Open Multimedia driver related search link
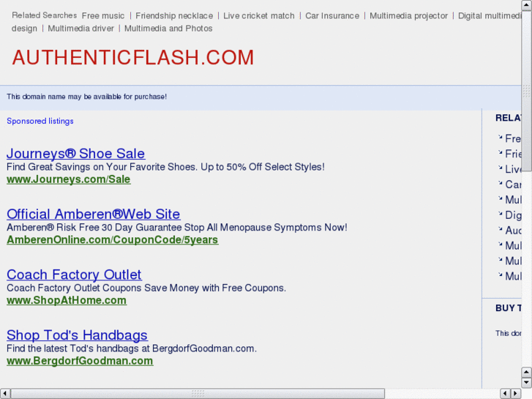The image size is (532, 399). click(80, 29)
